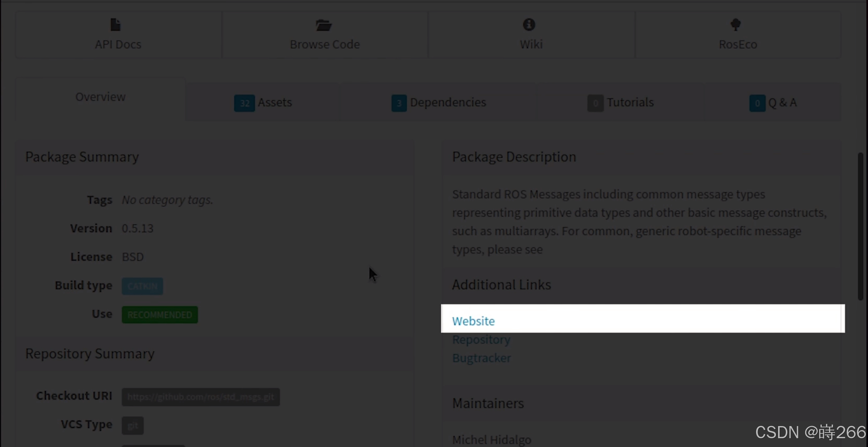Open the Website link

coord(473,321)
